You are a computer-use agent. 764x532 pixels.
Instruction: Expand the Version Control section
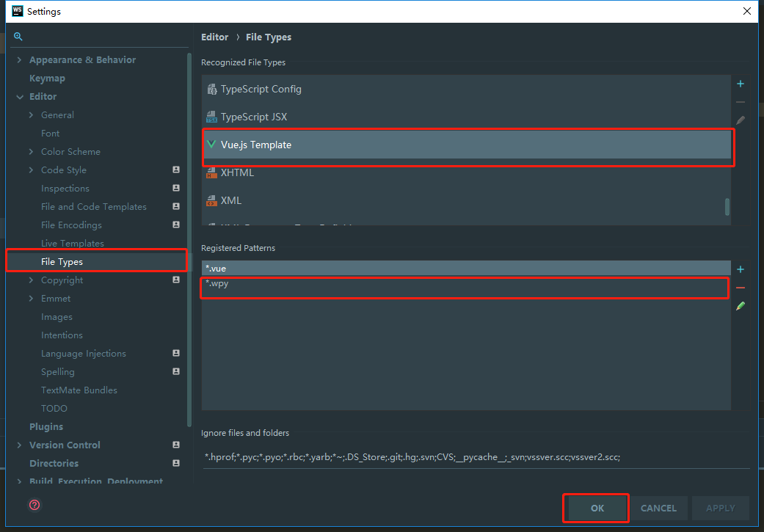[x=20, y=445]
